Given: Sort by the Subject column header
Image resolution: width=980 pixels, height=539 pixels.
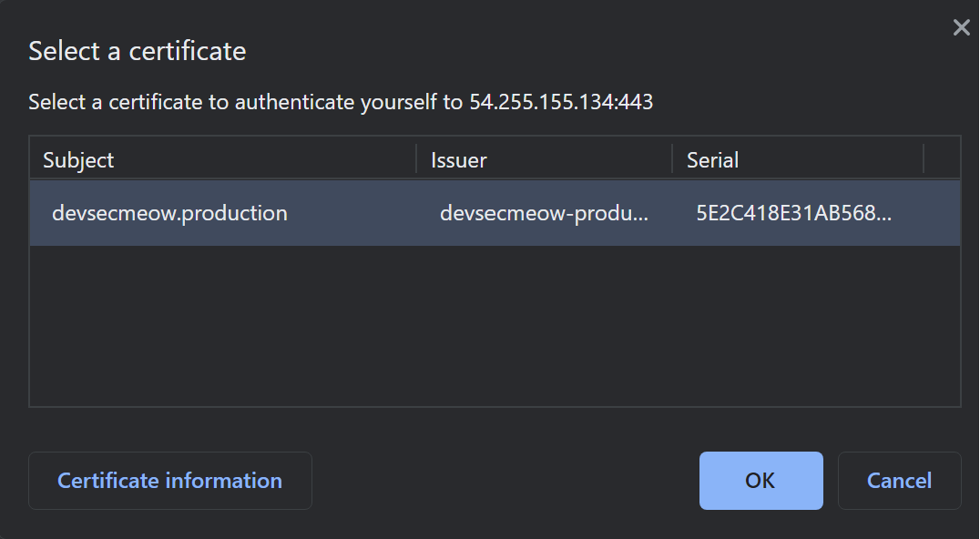Looking at the screenshot, I should point(79,160).
